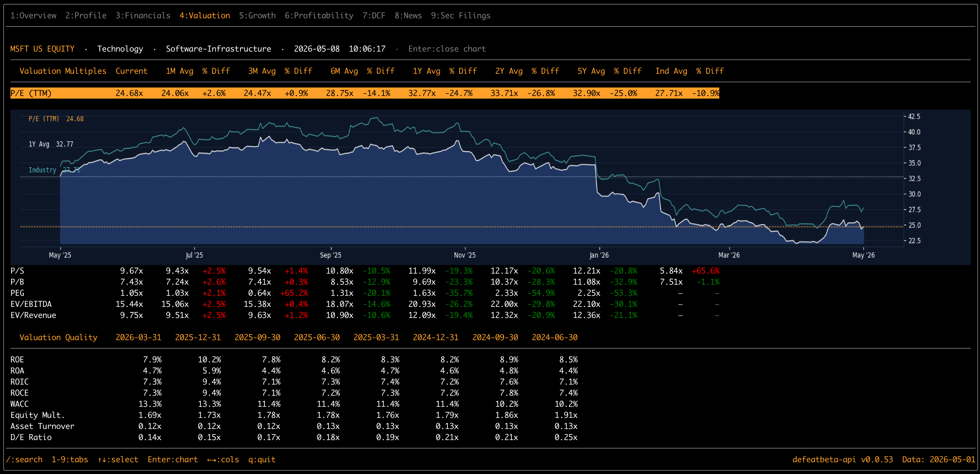Click the MSFT US EQUITY ticker label
The height and width of the screenshot is (474, 980).
coord(42,49)
